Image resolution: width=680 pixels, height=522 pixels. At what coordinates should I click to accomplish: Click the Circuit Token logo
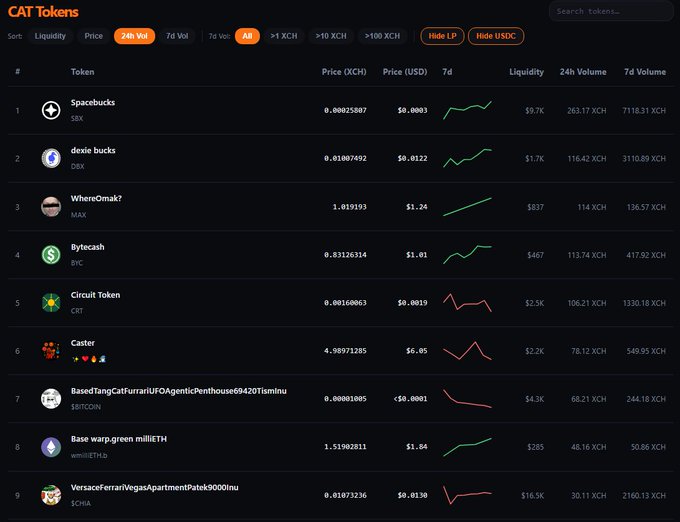(x=51, y=303)
